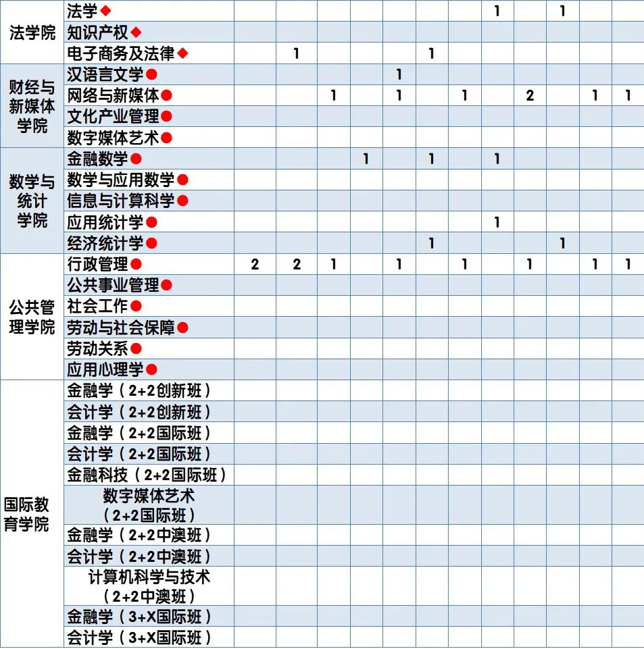
Task: Click the cell showing 2 in 行政管理 row
Action: click(254, 265)
